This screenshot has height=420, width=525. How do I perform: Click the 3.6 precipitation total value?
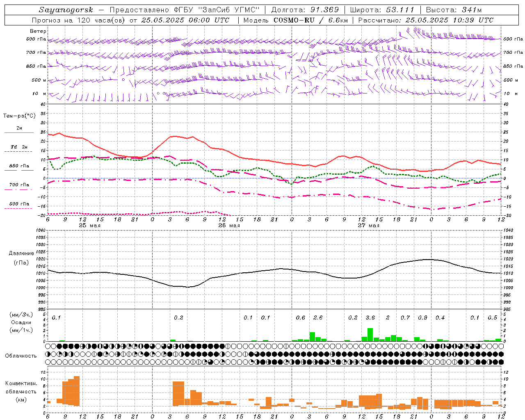pos(370,318)
